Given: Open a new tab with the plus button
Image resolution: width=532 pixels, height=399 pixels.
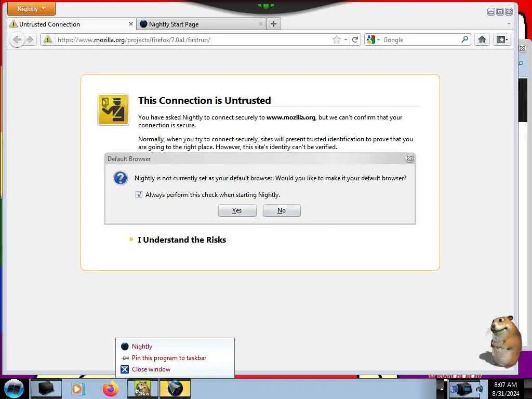Looking at the screenshot, I should click(274, 24).
